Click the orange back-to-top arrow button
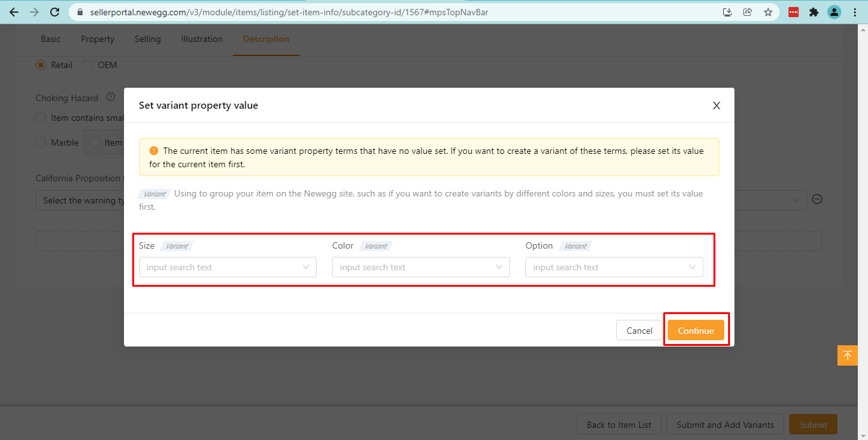 pos(848,355)
